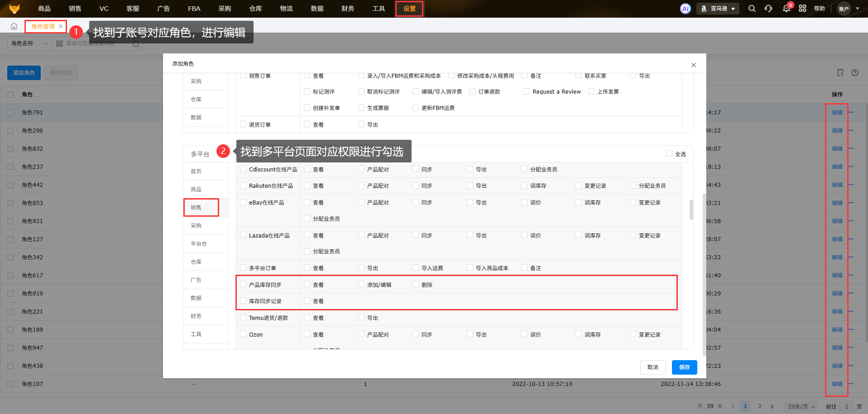Click the home icon beside role management tab
The image size is (868, 414).
pyautogui.click(x=14, y=26)
